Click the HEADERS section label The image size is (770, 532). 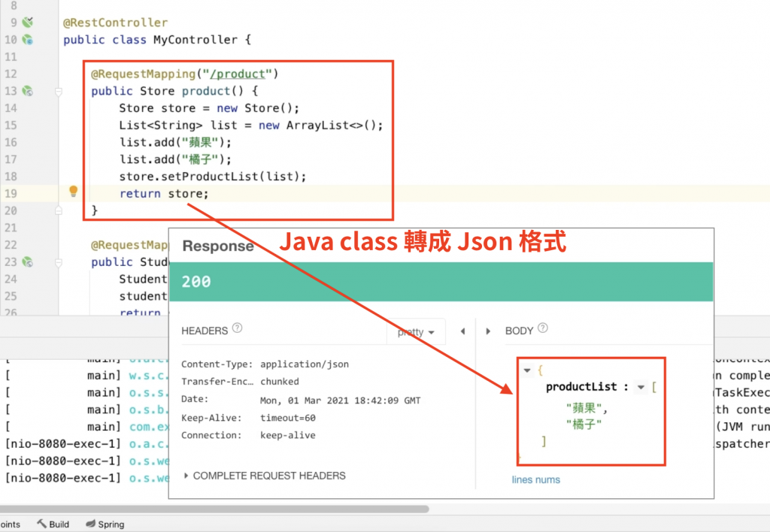(x=205, y=331)
